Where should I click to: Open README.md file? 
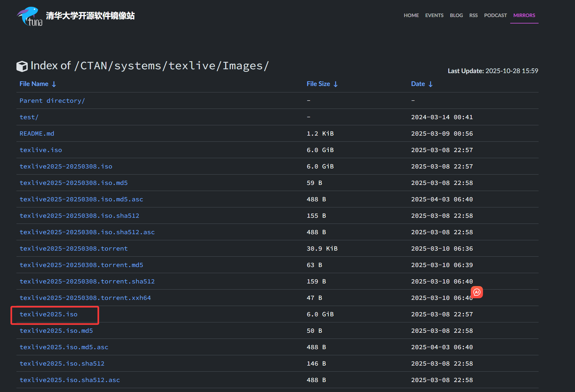point(37,134)
